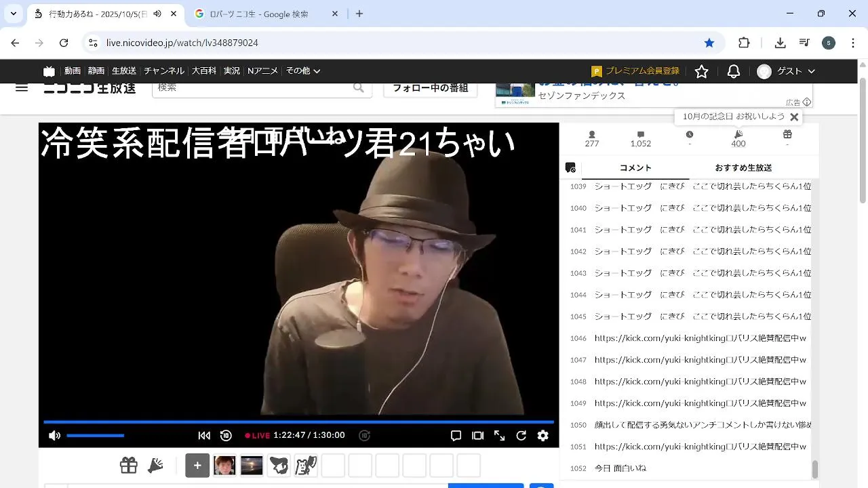Reload the player with the refresh icon
Screen dimensions: 868x488
pos(521,436)
